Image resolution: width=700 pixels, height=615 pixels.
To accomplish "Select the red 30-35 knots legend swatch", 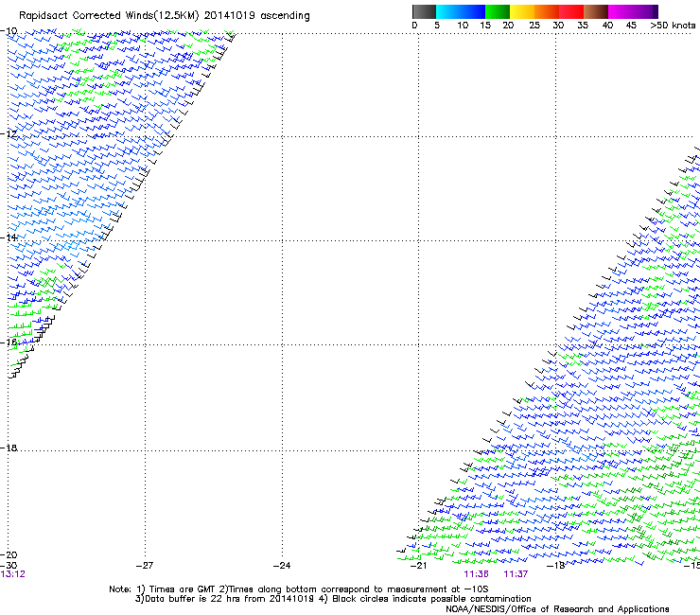I will click(x=571, y=11).
